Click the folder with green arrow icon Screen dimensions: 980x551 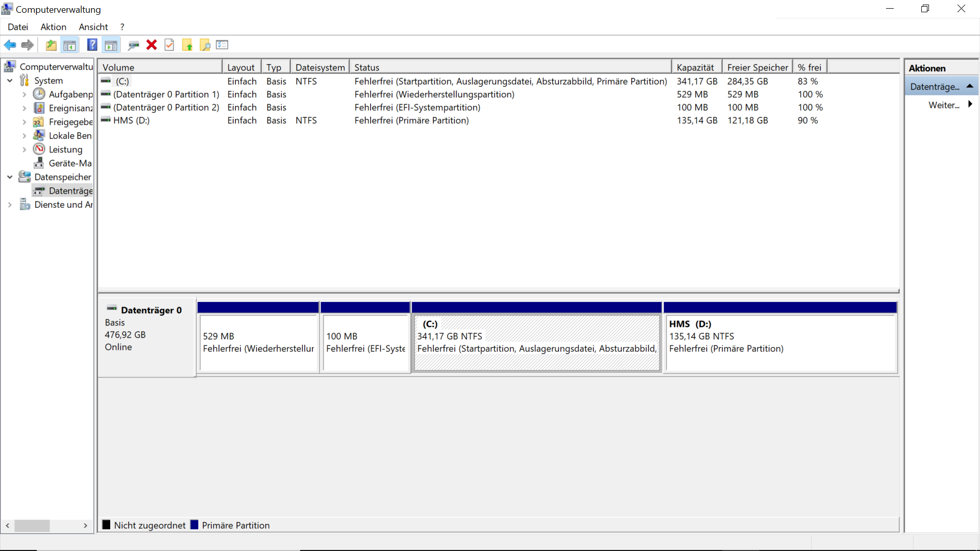coord(187,45)
